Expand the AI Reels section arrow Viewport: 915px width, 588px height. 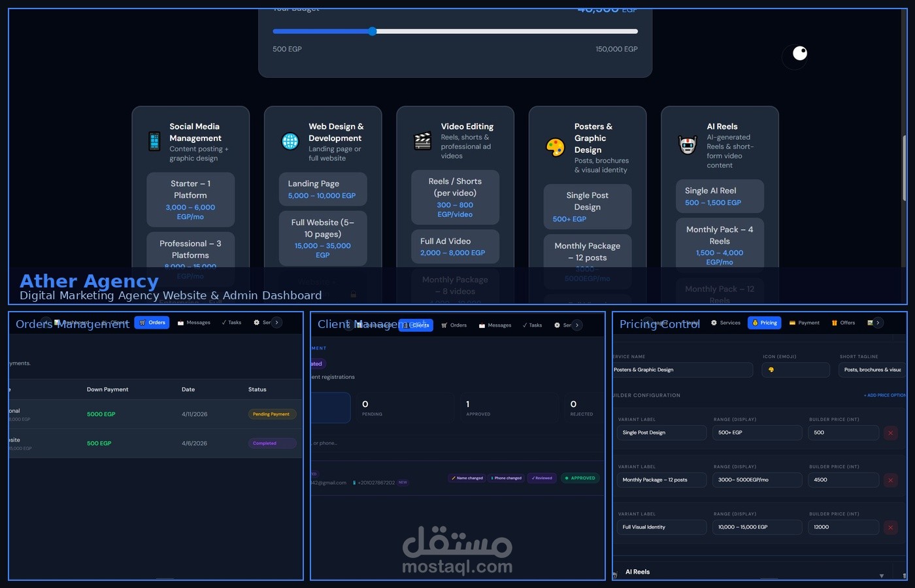tap(882, 576)
